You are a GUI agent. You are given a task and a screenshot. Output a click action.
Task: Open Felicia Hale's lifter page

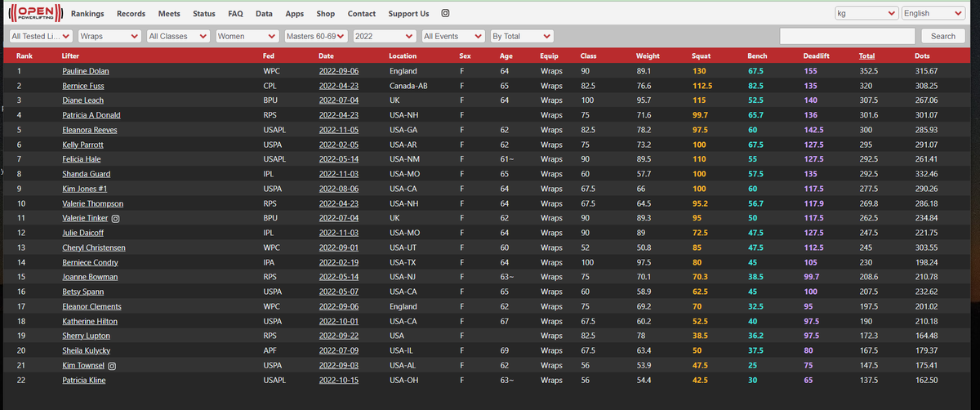(x=81, y=159)
